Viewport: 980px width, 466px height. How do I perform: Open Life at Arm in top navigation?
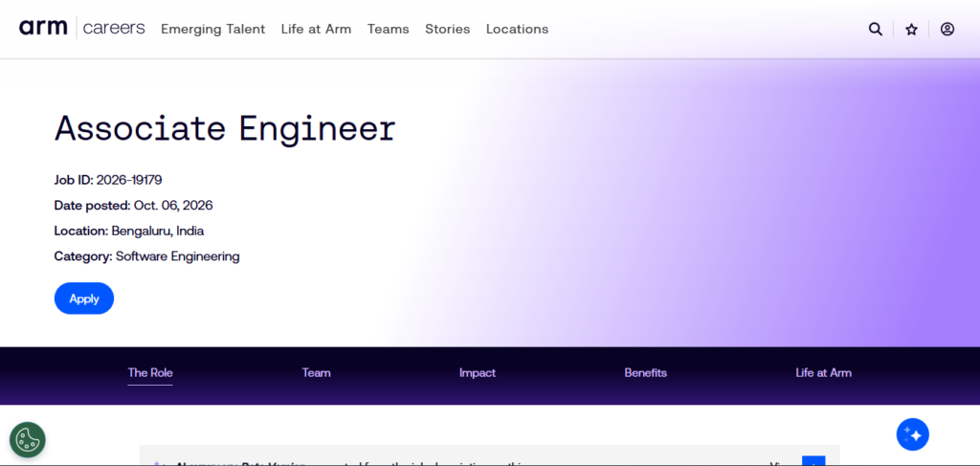tap(316, 29)
